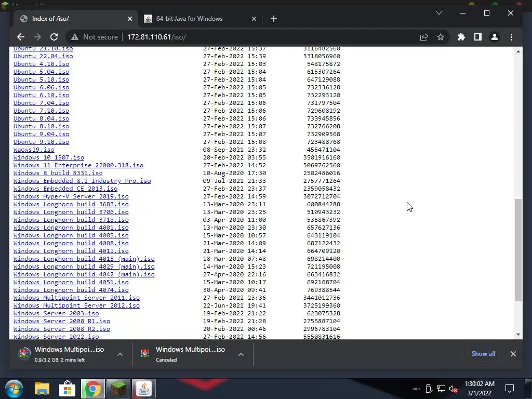
Task: Open Windows_Longhorn_build_3683.iso link
Action: tap(71, 205)
